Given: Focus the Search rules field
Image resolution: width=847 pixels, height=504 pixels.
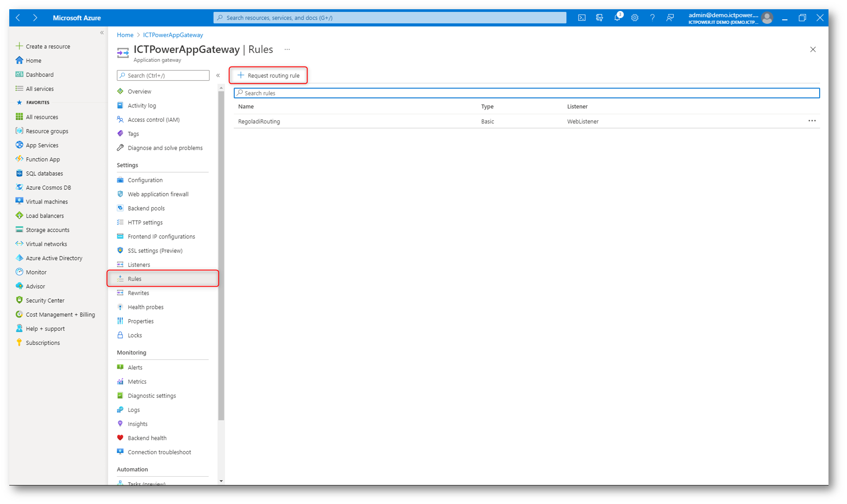Looking at the screenshot, I should (526, 93).
